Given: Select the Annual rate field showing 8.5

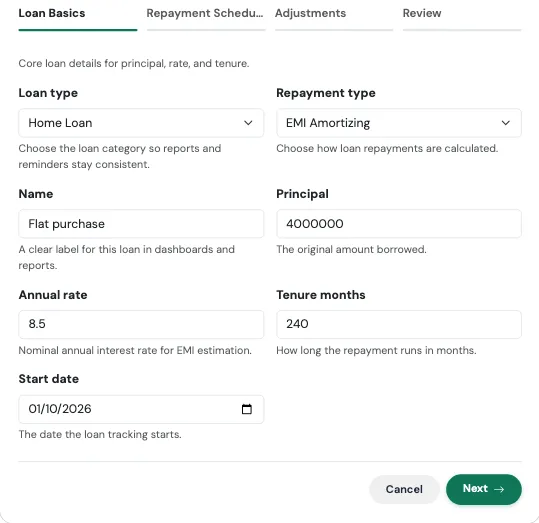Looking at the screenshot, I should click(141, 324).
